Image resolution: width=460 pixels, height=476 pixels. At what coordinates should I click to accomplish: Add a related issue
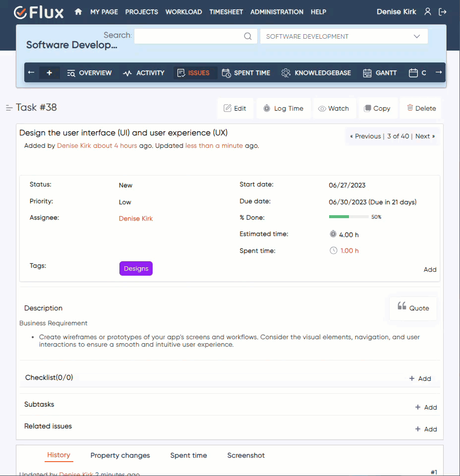426,429
